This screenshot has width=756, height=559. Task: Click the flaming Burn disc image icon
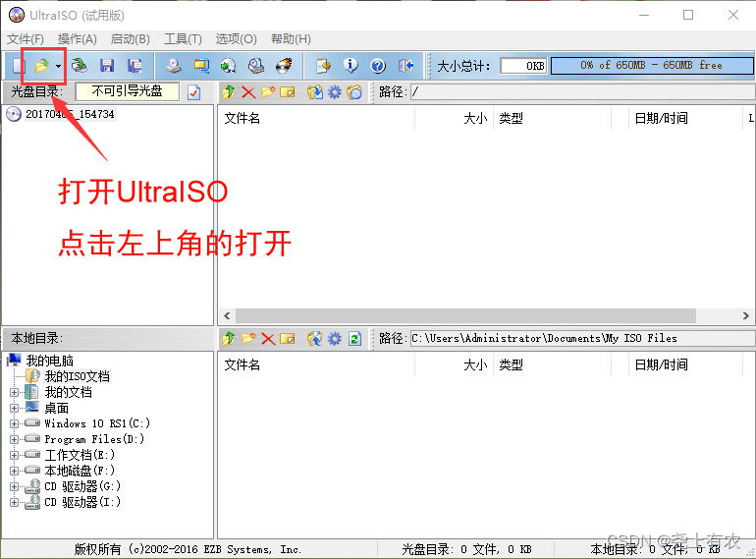[284, 65]
